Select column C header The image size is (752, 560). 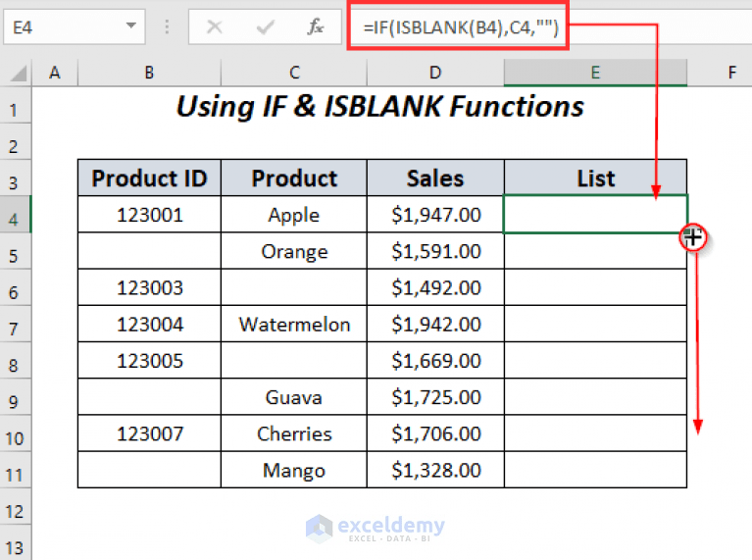coord(294,73)
